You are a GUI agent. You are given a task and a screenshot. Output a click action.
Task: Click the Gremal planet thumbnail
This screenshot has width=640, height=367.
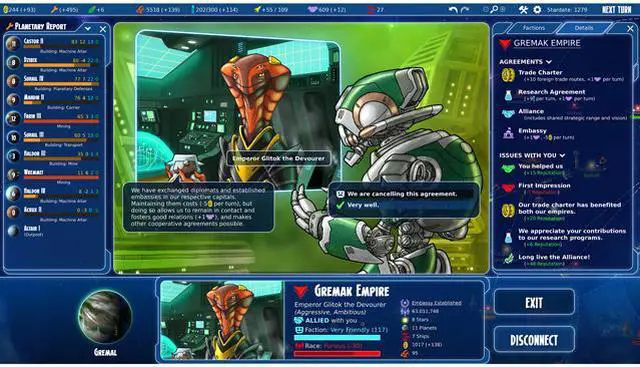point(105,317)
